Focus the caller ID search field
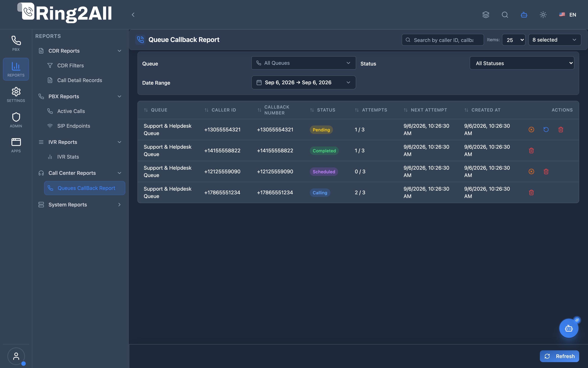The image size is (588, 368). [x=443, y=40]
